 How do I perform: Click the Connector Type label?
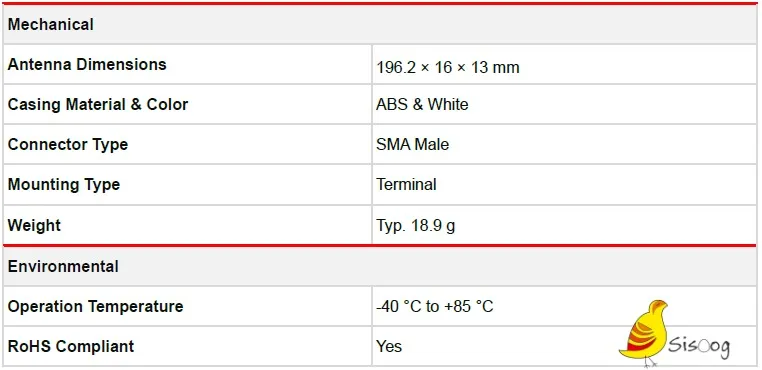pos(68,144)
